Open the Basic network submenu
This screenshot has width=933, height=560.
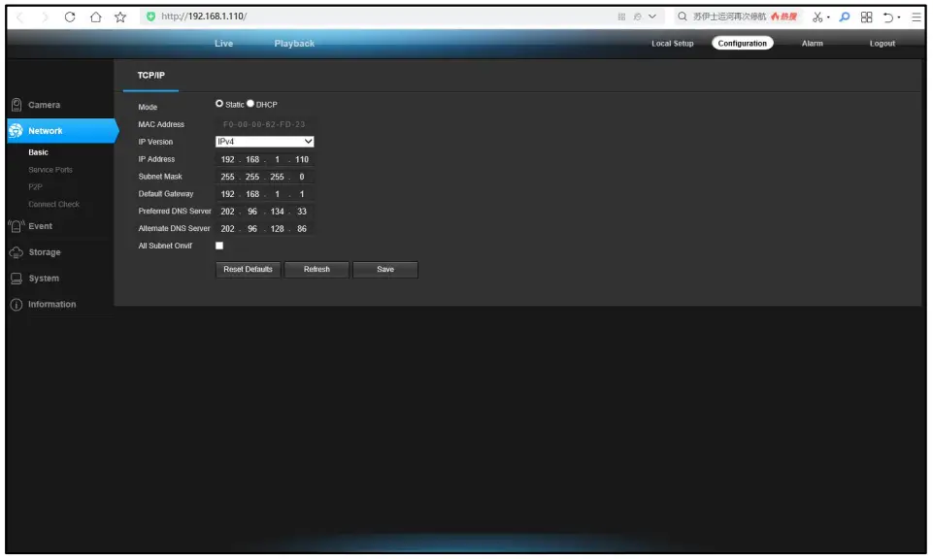point(38,152)
